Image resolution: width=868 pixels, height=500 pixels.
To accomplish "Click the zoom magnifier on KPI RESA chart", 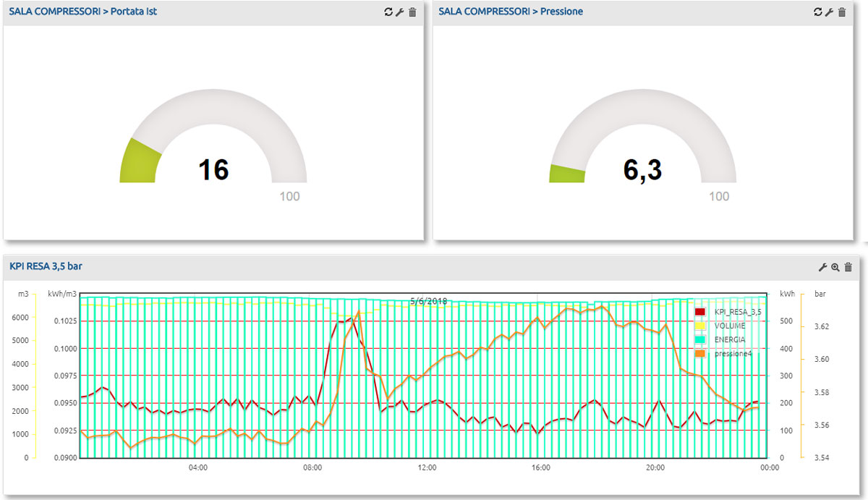I will coord(835,267).
